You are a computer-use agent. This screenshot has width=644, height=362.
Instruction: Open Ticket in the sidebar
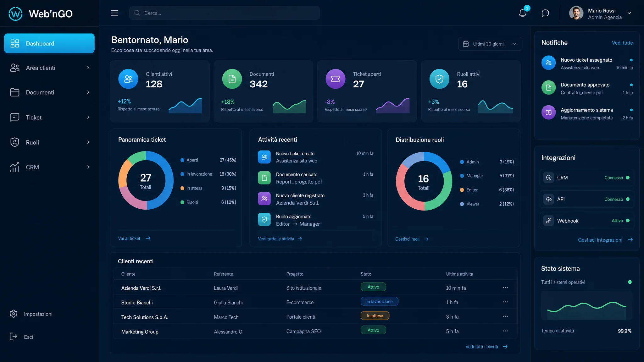49,118
